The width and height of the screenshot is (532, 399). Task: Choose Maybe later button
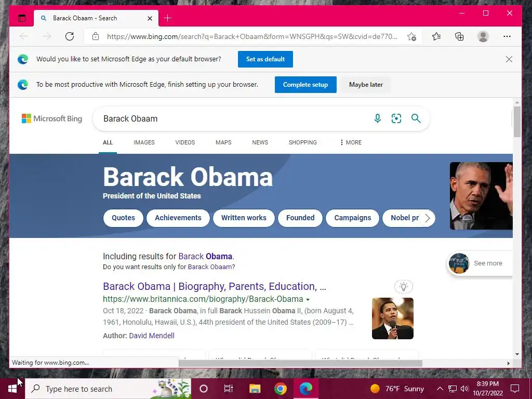click(x=366, y=85)
